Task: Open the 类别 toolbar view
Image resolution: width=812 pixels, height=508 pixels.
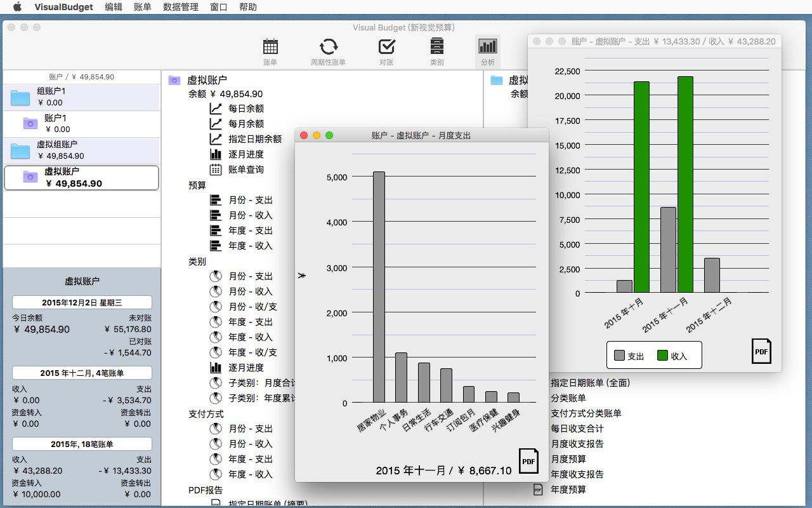Action: (436, 52)
